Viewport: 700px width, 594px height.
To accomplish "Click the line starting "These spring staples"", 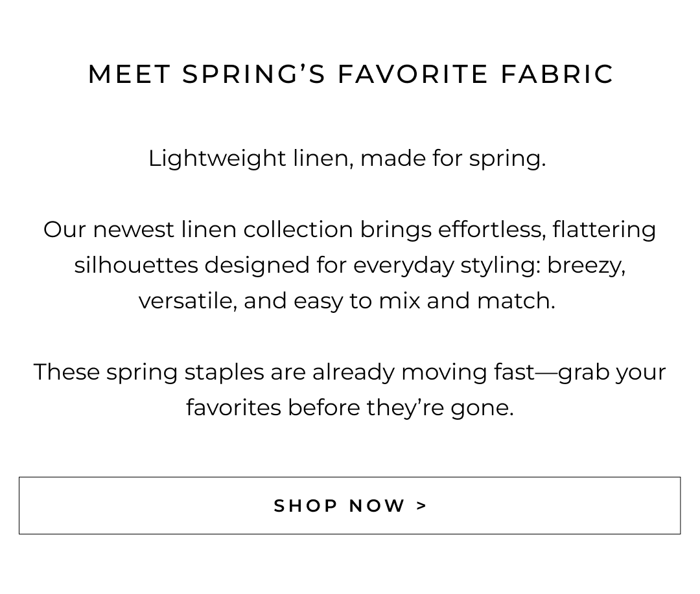I will [x=349, y=372].
